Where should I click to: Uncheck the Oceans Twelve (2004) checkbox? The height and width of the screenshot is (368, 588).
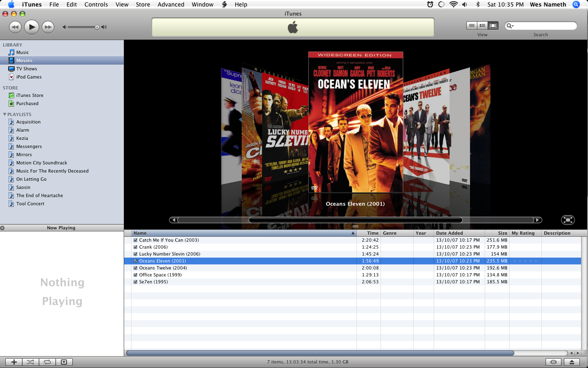(x=135, y=268)
